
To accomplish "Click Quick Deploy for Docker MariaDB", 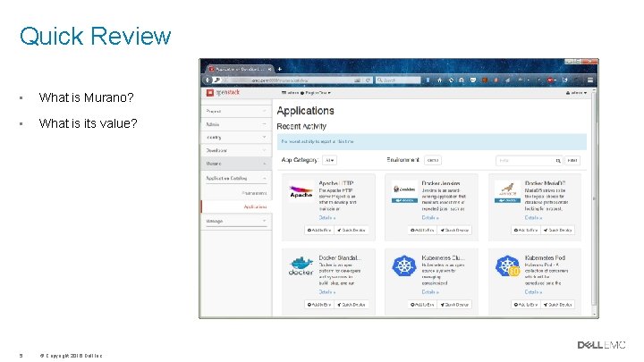I will (x=558, y=231).
